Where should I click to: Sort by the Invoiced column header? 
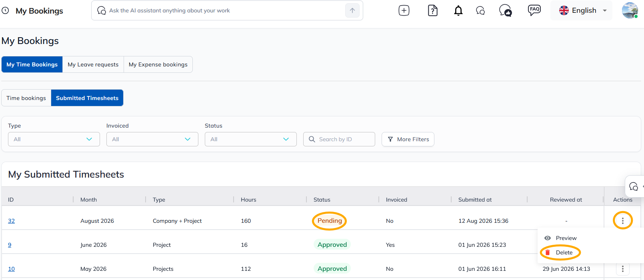[x=396, y=200]
